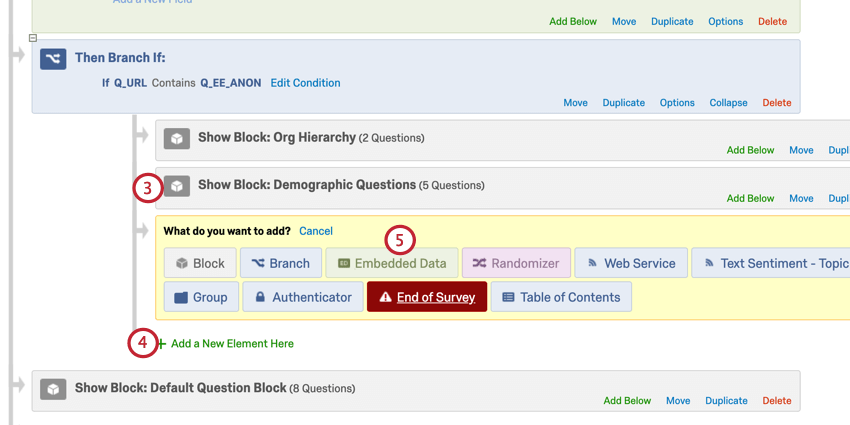
Task: Insert an Authenticator element
Action: [x=303, y=297]
